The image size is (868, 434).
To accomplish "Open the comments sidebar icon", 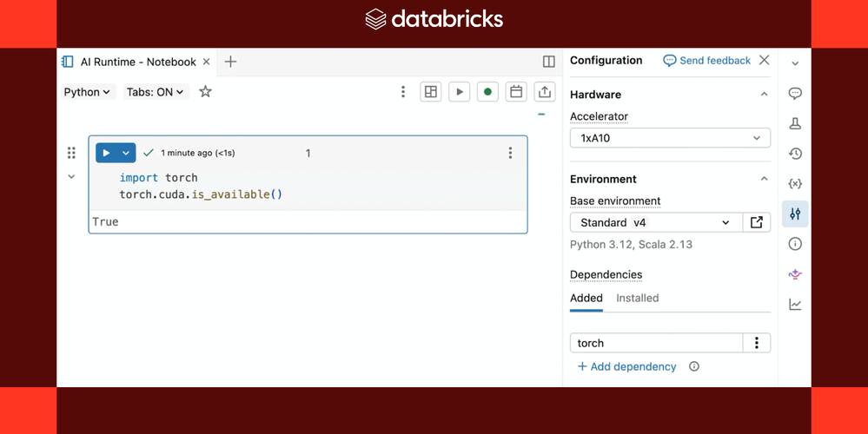I will pos(795,94).
